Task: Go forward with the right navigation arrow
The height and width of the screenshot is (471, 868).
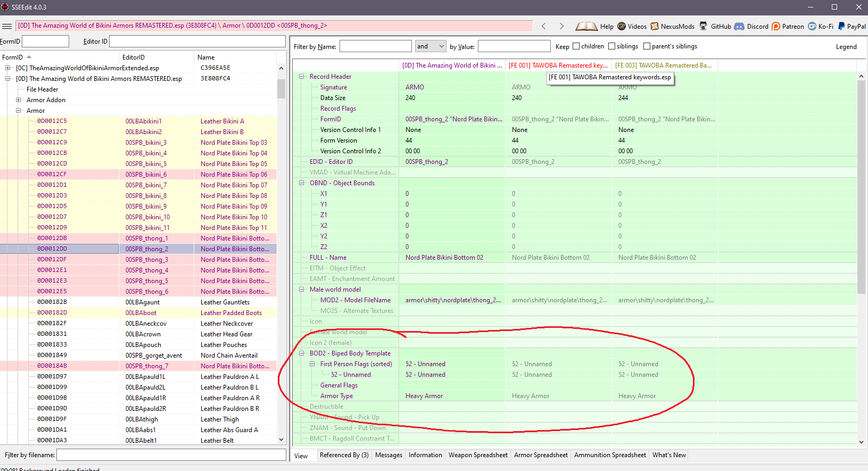Action: (x=561, y=26)
